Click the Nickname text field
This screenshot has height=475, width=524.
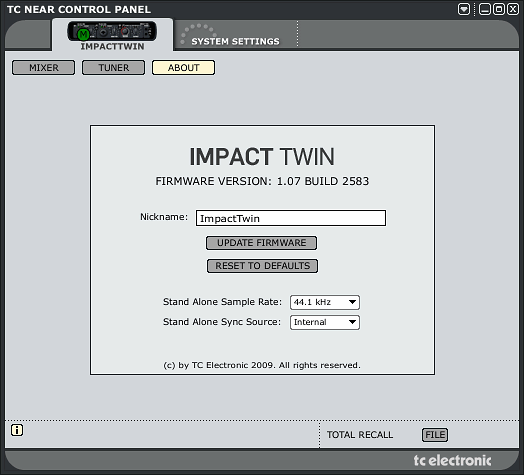[x=291, y=218]
